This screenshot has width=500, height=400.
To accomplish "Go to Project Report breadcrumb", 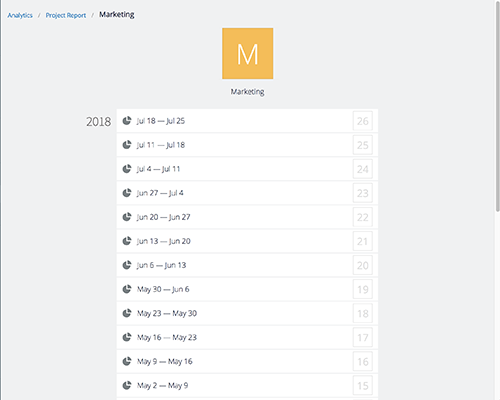I will (66, 15).
